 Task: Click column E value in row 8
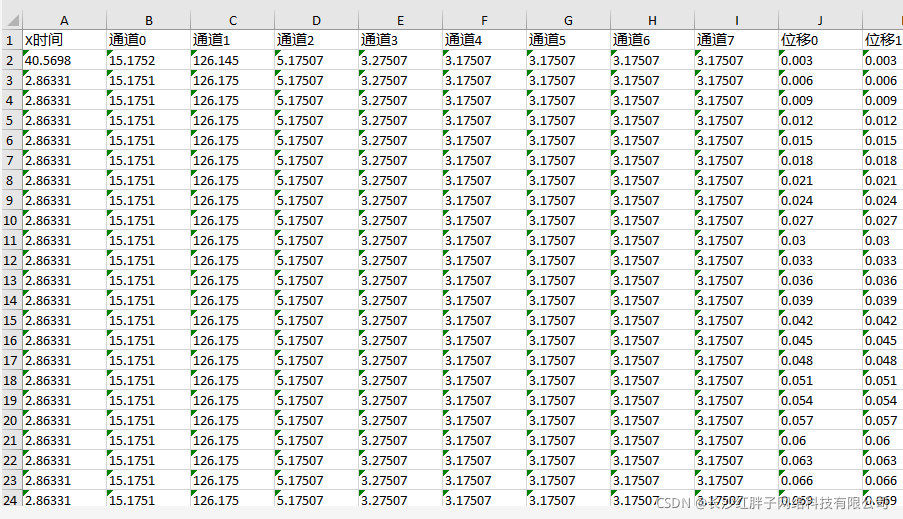400,180
